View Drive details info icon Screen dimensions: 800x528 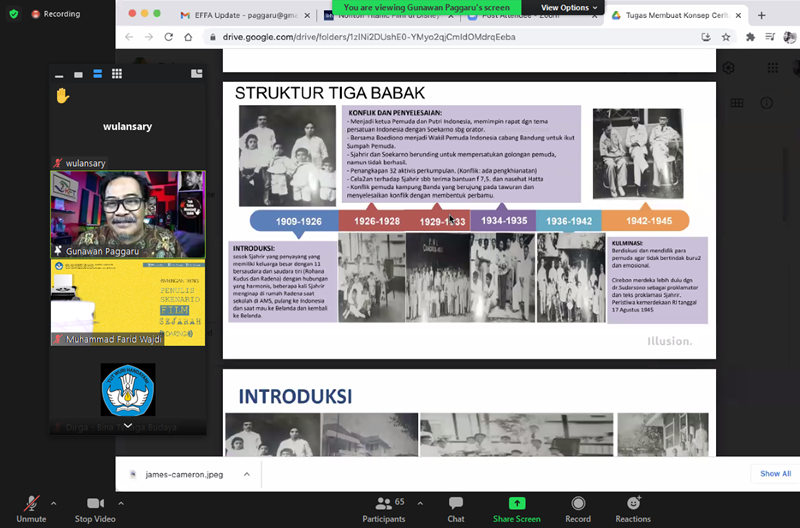766,103
